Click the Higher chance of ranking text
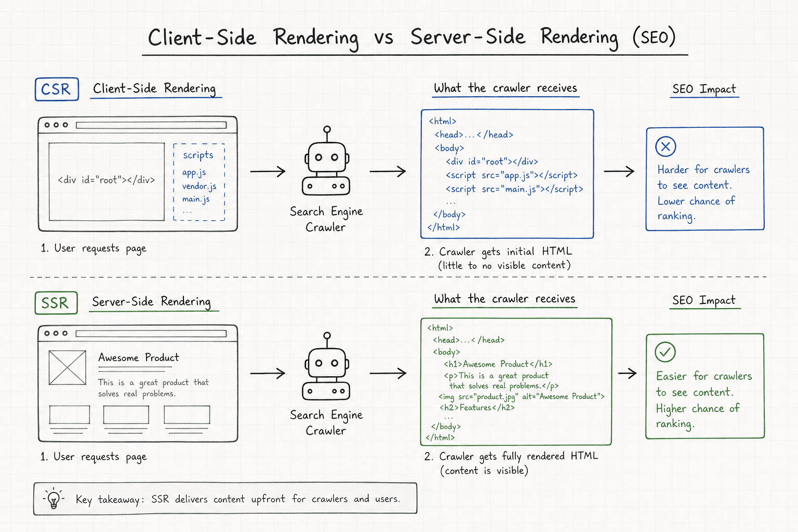 pos(698,416)
